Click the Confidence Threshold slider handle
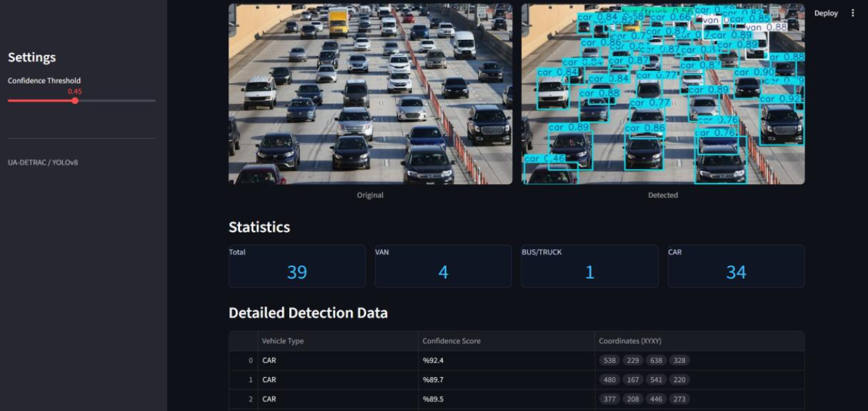 coord(76,101)
